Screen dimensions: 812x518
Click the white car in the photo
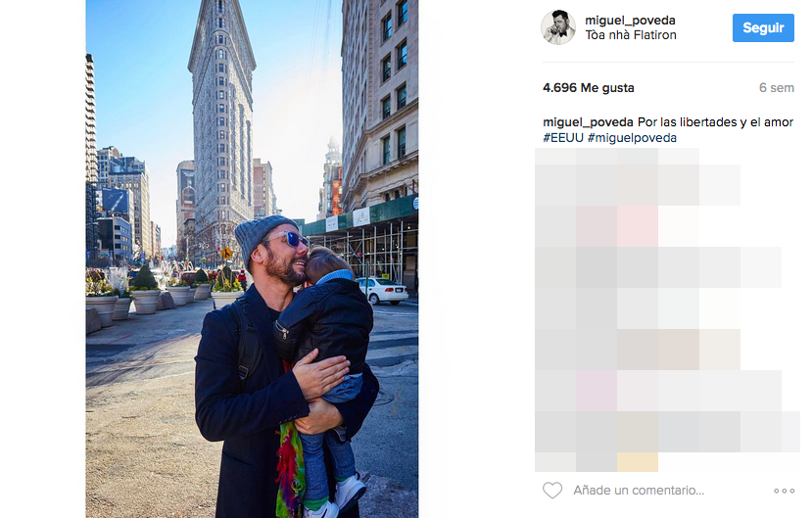[x=382, y=290]
